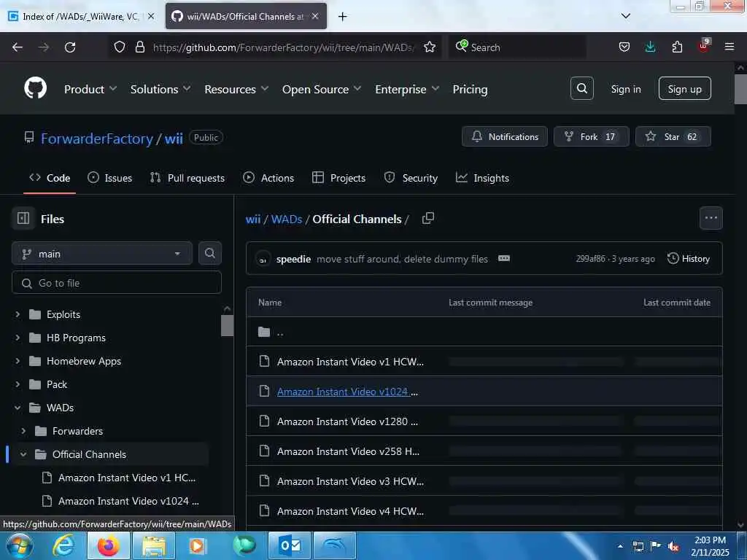Expand the Open Source menu
The height and width of the screenshot is (560, 747).
pyautogui.click(x=322, y=89)
